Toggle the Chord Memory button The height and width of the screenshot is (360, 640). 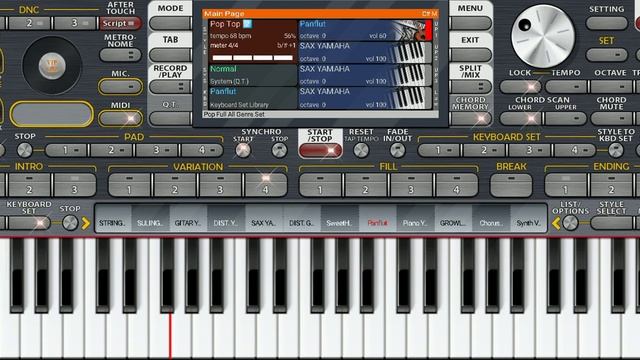pyautogui.click(x=471, y=118)
